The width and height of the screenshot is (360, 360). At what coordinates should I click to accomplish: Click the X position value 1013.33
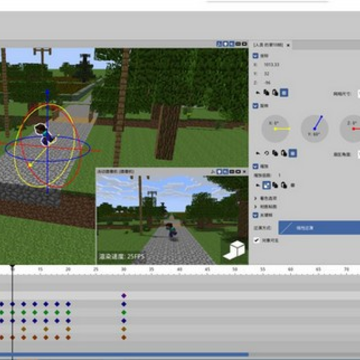[272, 64]
